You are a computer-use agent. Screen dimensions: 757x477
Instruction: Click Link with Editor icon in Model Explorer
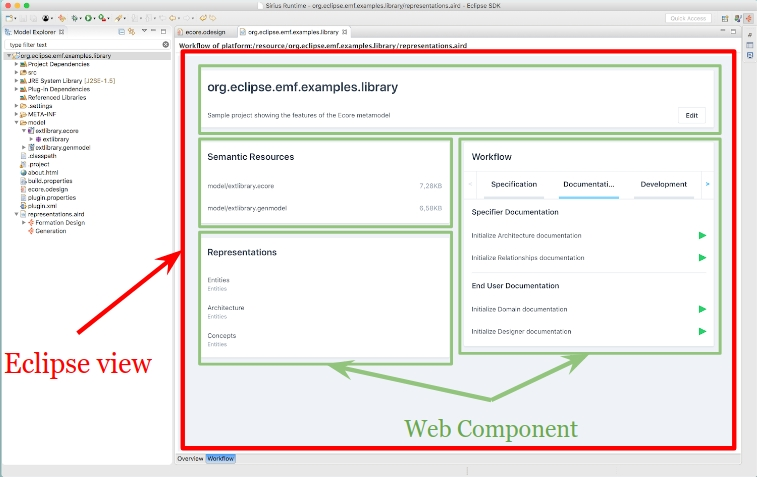pos(131,32)
